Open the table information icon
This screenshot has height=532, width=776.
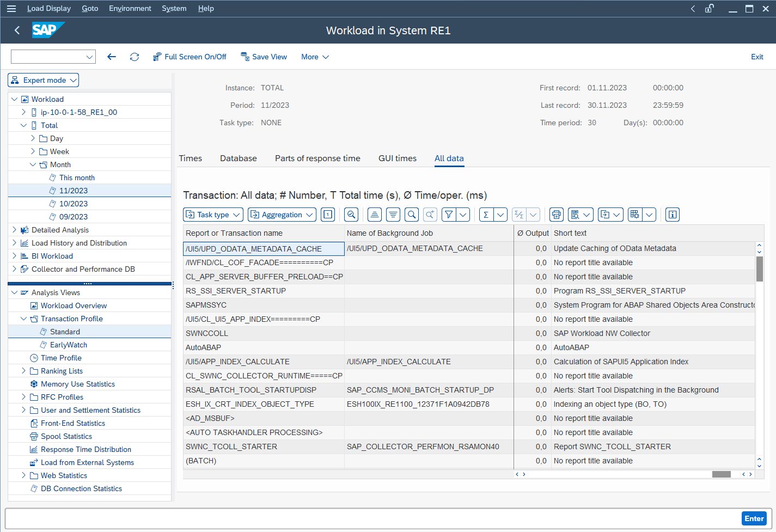(x=672, y=214)
